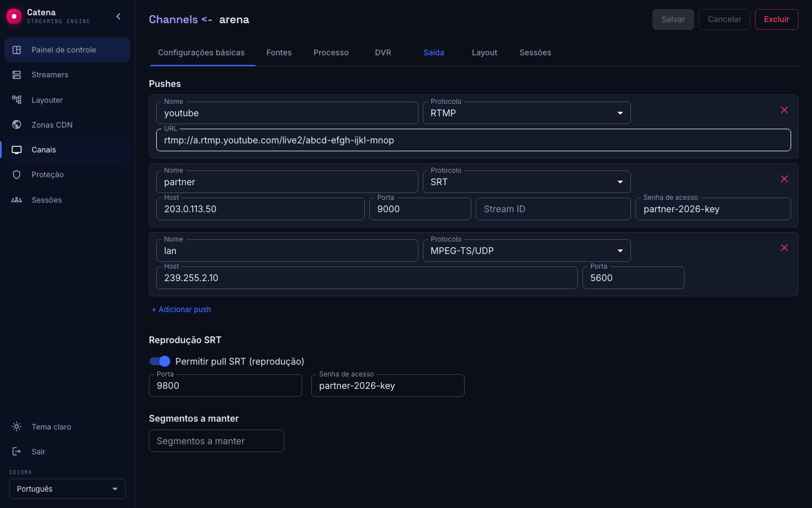Select the Saída tab
This screenshot has width=812, height=508.
434,52
